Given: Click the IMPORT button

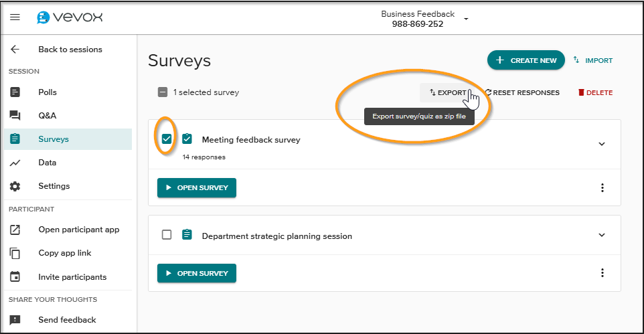Looking at the screenshot, I should [593, 60].
